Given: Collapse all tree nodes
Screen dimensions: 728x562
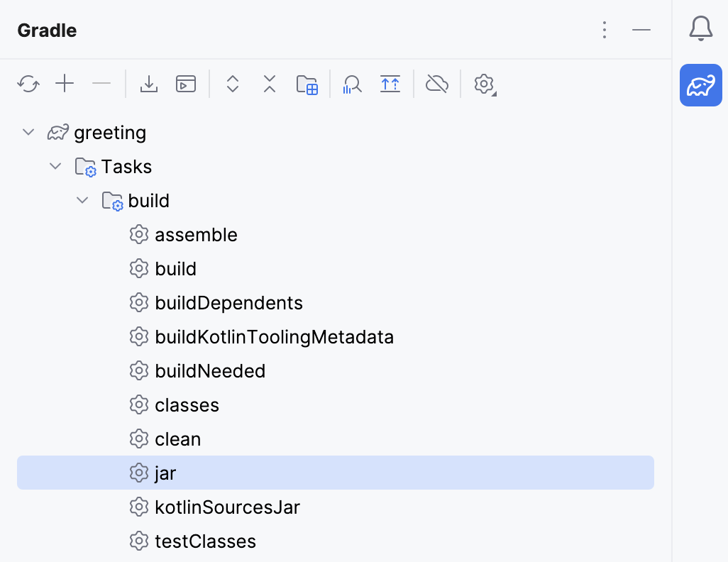Looking at the screenshot, I should pyautogui.click(x=269, y=84).
